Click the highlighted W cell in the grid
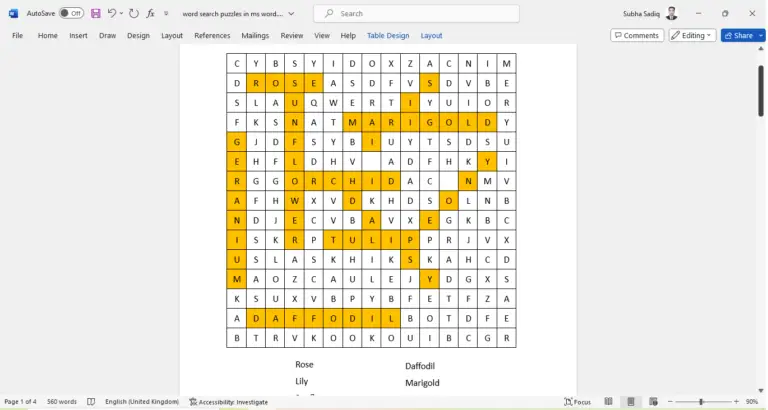Viewport: 768px width, 410px height. point(294,200)
